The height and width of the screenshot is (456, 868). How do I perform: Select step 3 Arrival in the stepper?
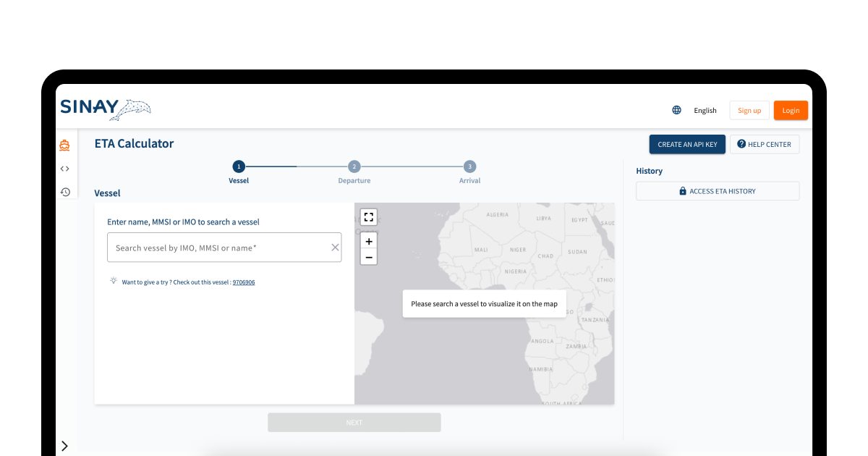tap(469, 172)
